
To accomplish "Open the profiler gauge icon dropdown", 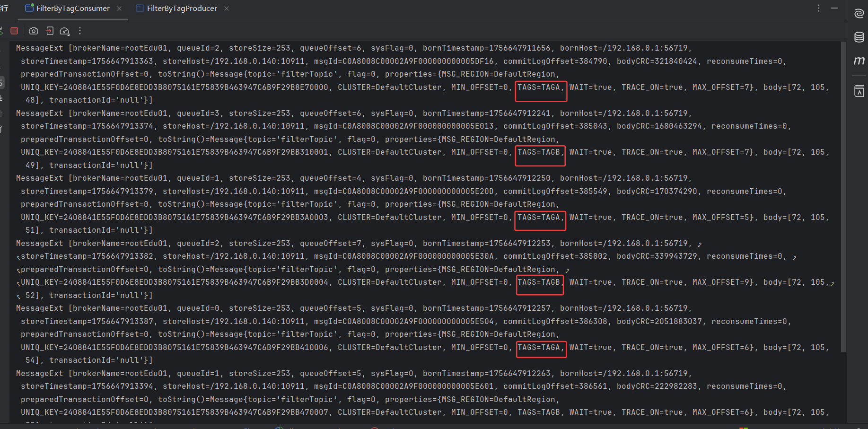I will (65, 31).
